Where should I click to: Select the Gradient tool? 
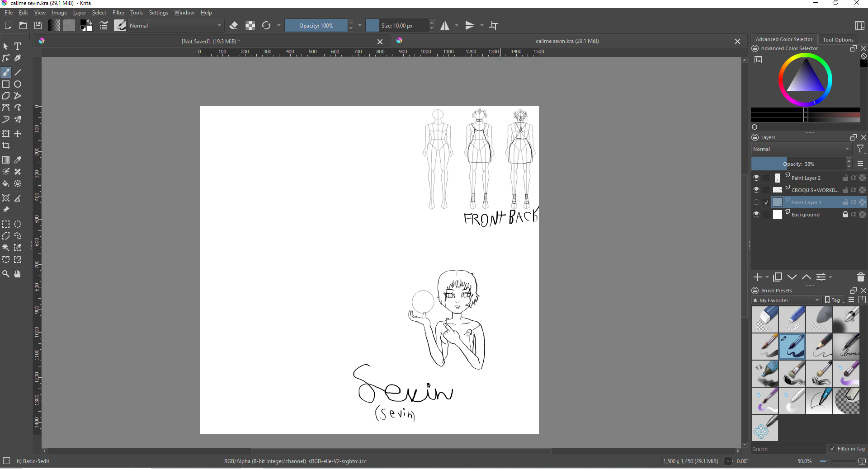pos(6,160)
